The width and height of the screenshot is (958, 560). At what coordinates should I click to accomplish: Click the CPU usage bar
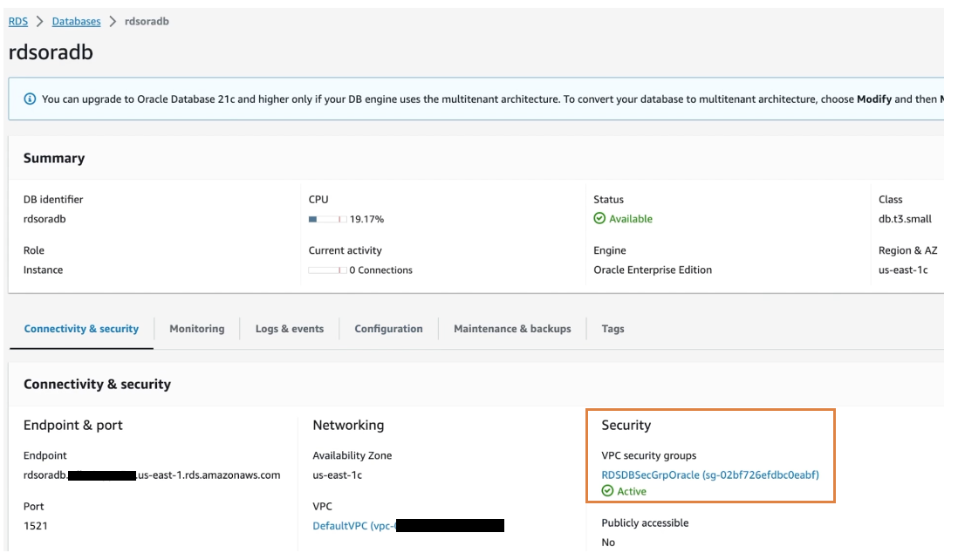pyautogui.click(x=327, y=219)
